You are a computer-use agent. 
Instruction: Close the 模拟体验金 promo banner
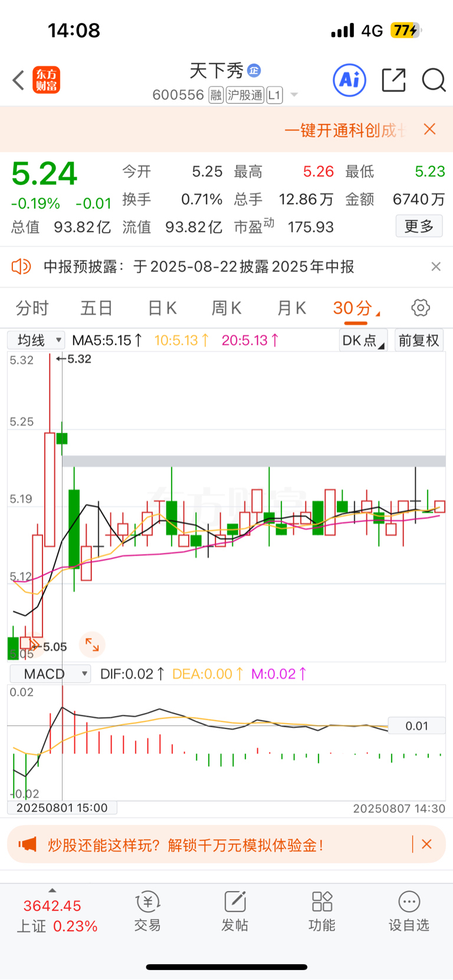[x=427, y=844]
